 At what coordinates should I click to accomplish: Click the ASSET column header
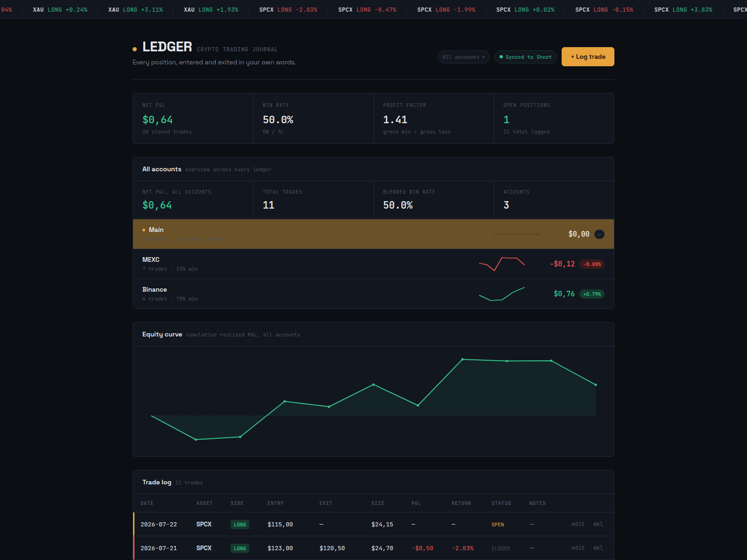(x=204, y=503)
